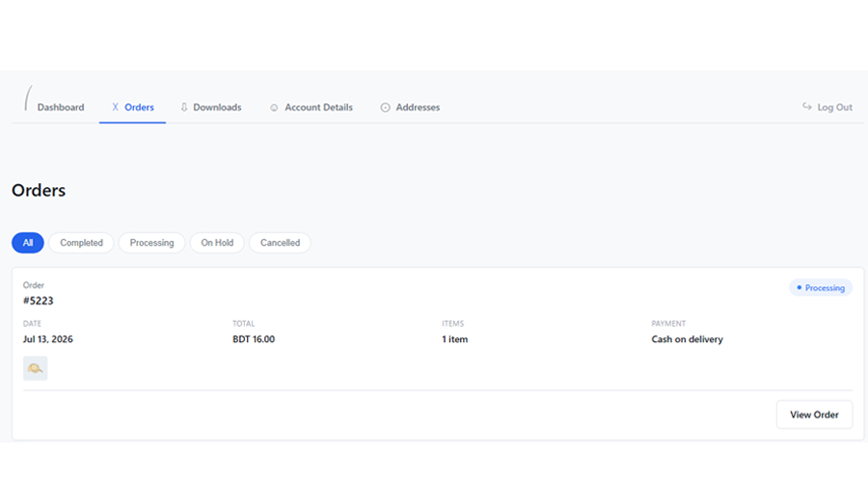Click the Log Out link text
Image resolution: width=868 pixels, height=482 pixels.
(x=835, y=107)
